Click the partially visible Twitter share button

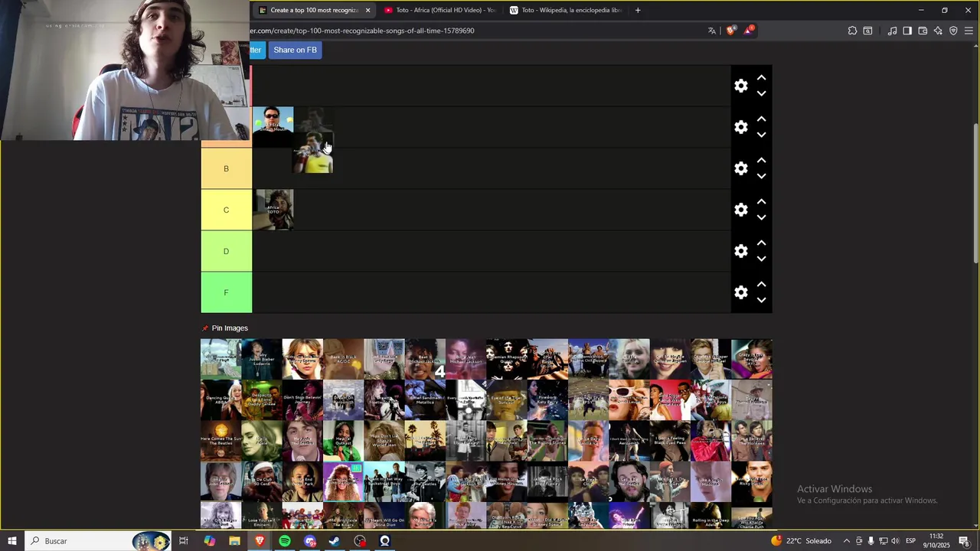pos(256,50)
